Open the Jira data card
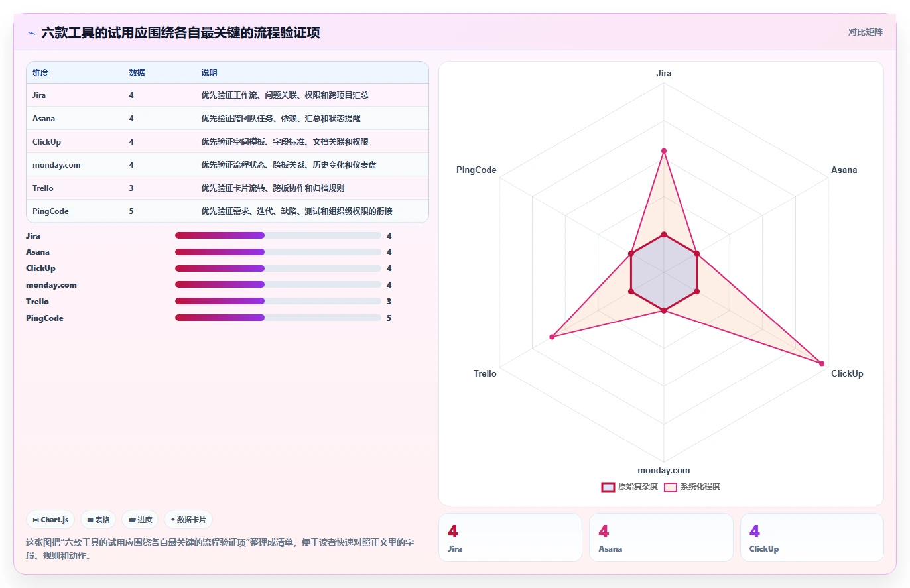910x588 pixels. [510, 538]
